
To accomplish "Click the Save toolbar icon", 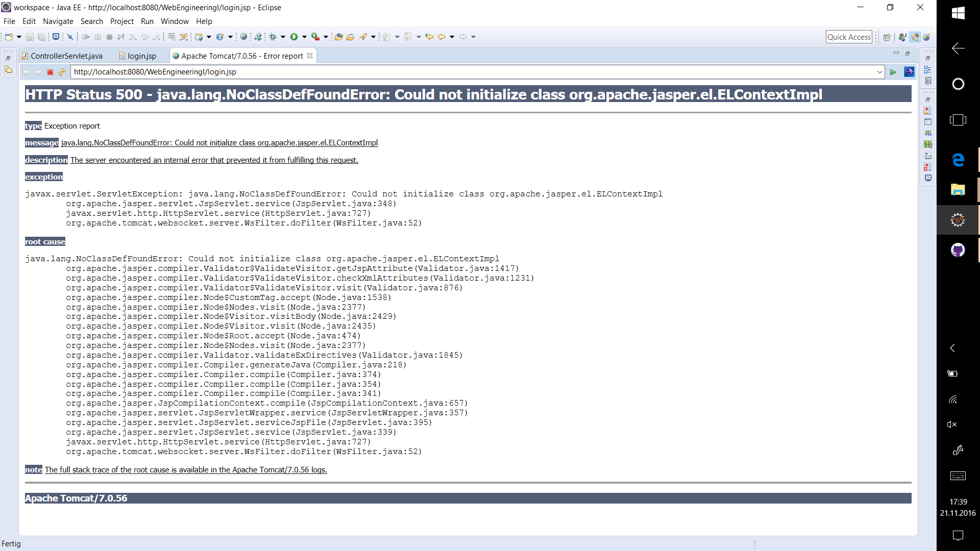I will [30, 37].
